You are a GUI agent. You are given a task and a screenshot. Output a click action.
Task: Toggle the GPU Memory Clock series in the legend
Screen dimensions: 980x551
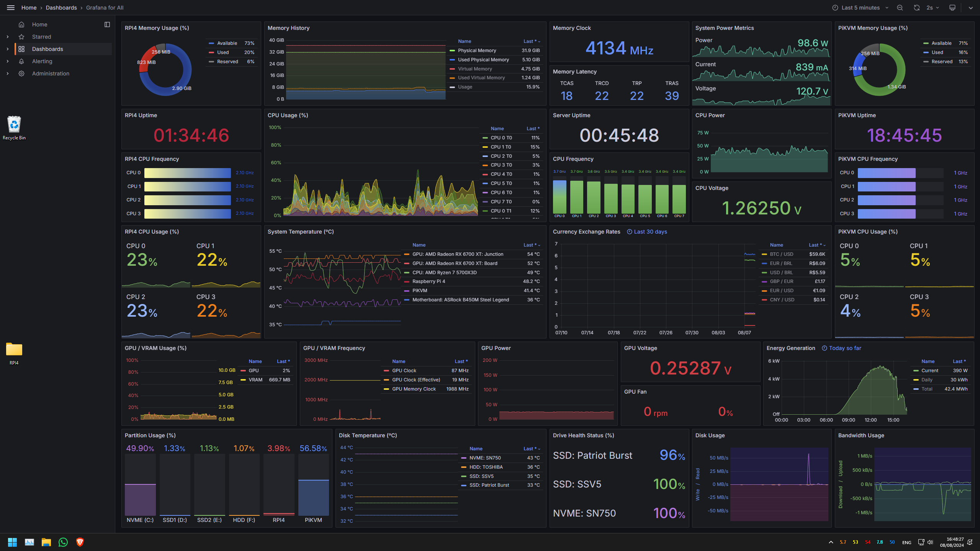[414, 389]
